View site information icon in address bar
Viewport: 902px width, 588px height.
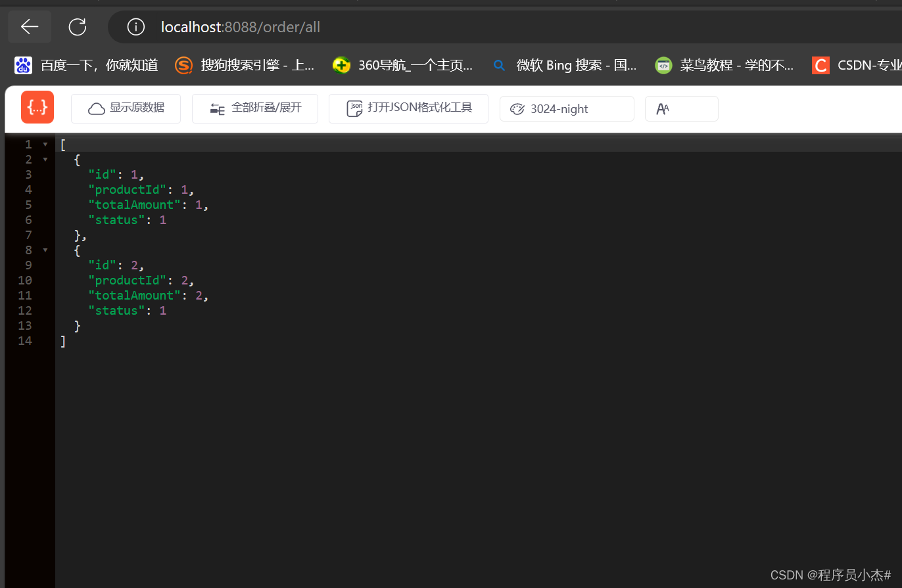135,27
